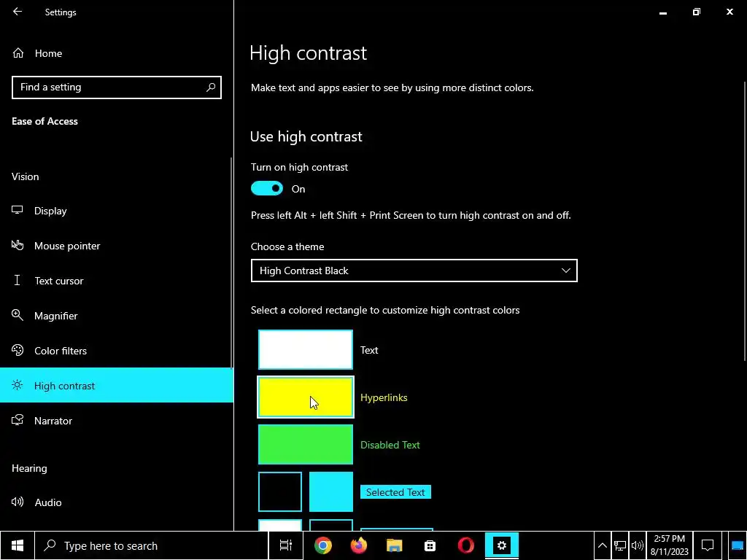Open File Explorer from taskbar
The width and height of the screenshot is (747, 560).
point(395,545)
